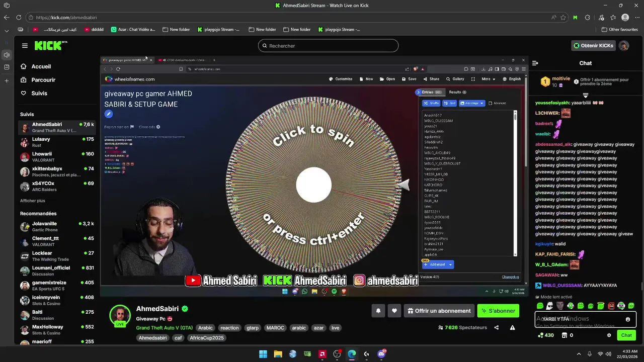The height and width of the screenshot is (362, 644).
Task: Click the Gallery item in wheel toolbar
Action: [455, 79]
